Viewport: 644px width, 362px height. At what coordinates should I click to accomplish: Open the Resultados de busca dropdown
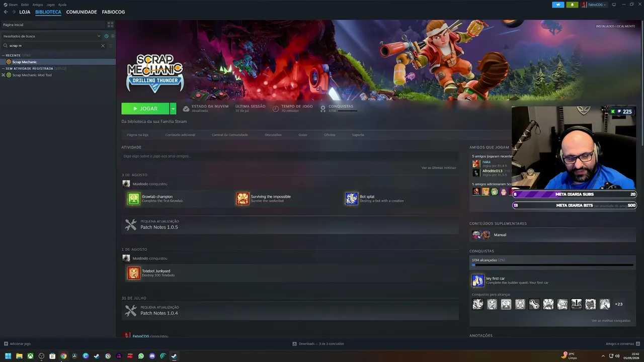click(x=51, y=36)
